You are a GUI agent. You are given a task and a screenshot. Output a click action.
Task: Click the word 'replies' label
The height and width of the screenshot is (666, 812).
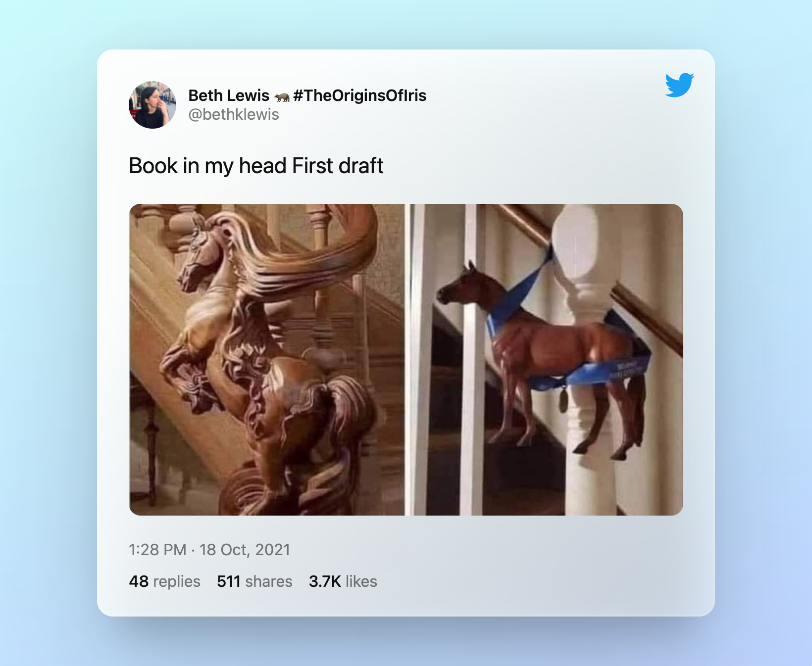pos(177,581)
